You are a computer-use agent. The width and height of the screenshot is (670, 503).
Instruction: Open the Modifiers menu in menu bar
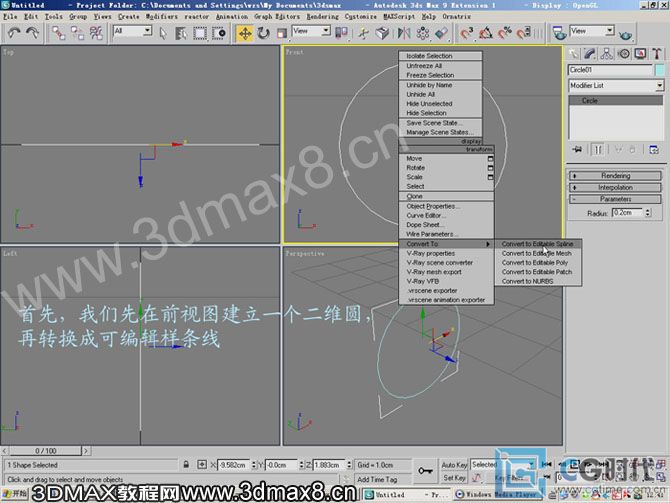[x=162, y=17]
